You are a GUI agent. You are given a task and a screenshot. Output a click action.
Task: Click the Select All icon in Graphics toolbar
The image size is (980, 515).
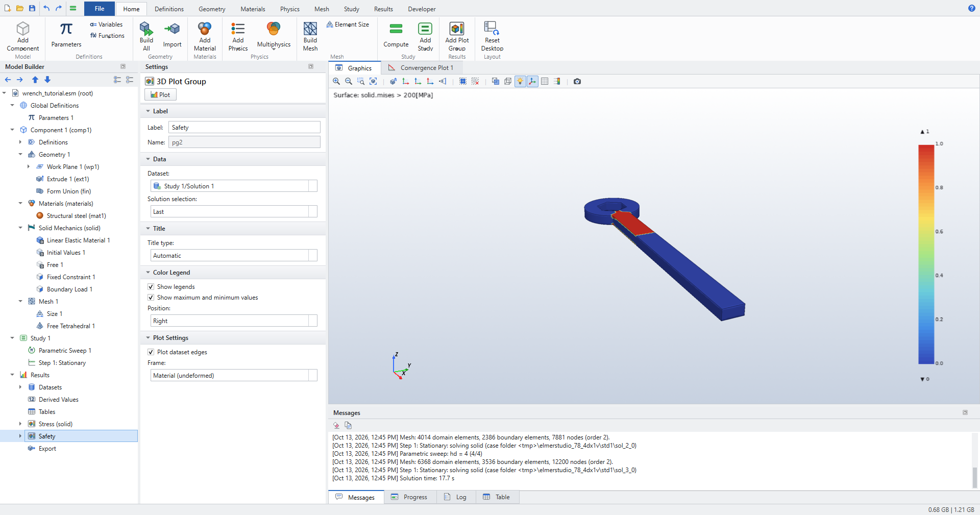(463, 81)
